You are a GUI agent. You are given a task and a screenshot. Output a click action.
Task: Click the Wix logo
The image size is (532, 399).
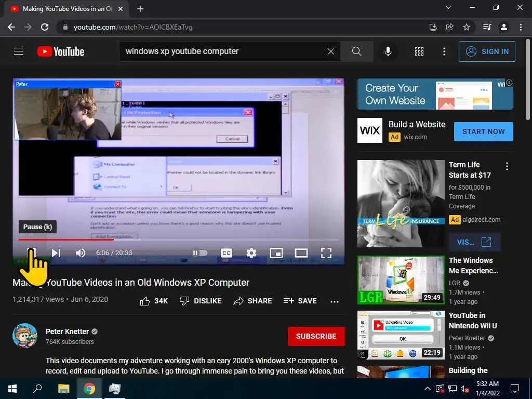coord(370,130)
